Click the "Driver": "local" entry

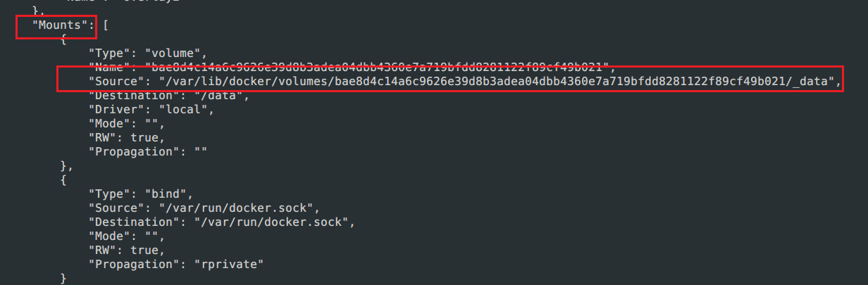point(151,109)
